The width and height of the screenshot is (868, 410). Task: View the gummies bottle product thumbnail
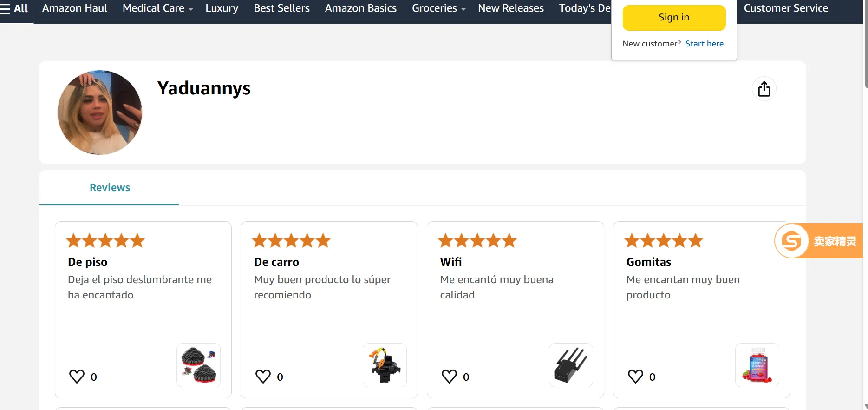[757, 365]
